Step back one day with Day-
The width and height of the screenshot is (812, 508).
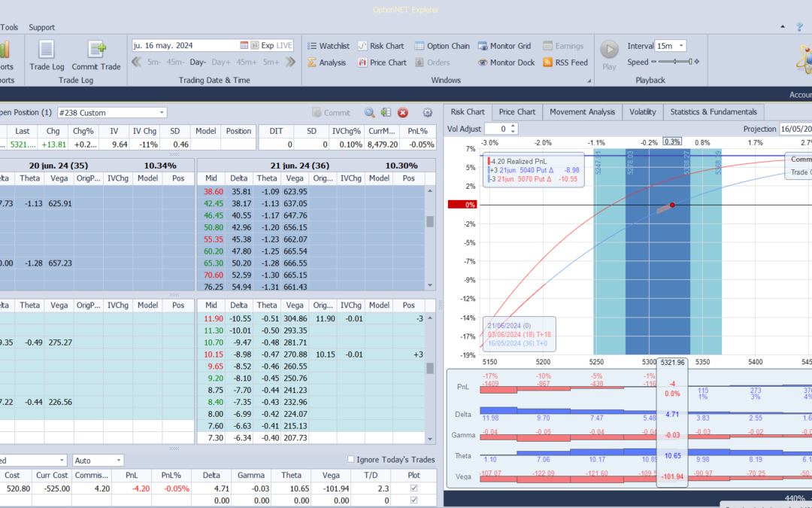tap(198, 62)
